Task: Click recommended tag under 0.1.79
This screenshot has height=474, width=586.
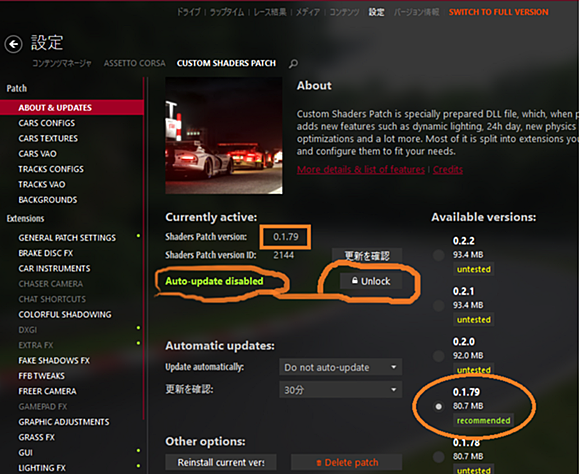Action: (483, 421)
